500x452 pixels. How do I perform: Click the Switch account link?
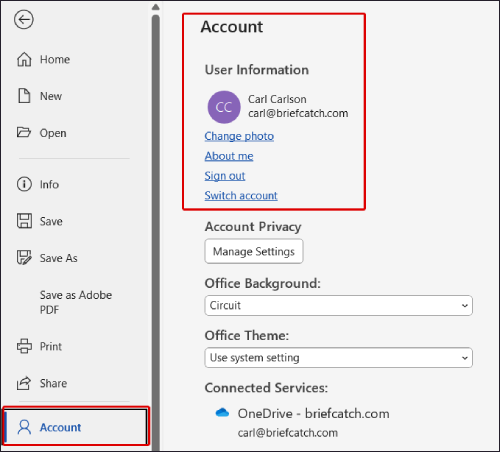241,195
